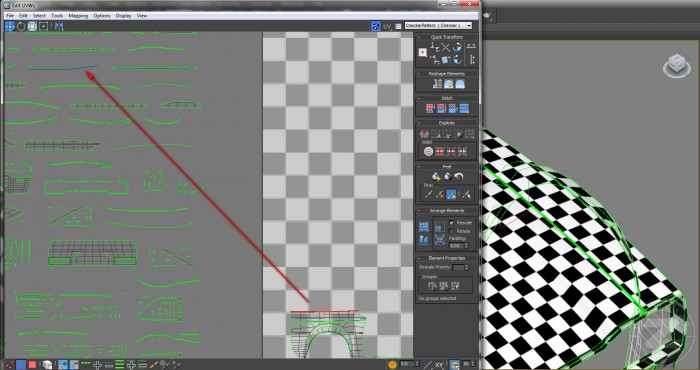
Task: Click the Pack Together icon below Pack Custom
Action: tap(424, 240)
